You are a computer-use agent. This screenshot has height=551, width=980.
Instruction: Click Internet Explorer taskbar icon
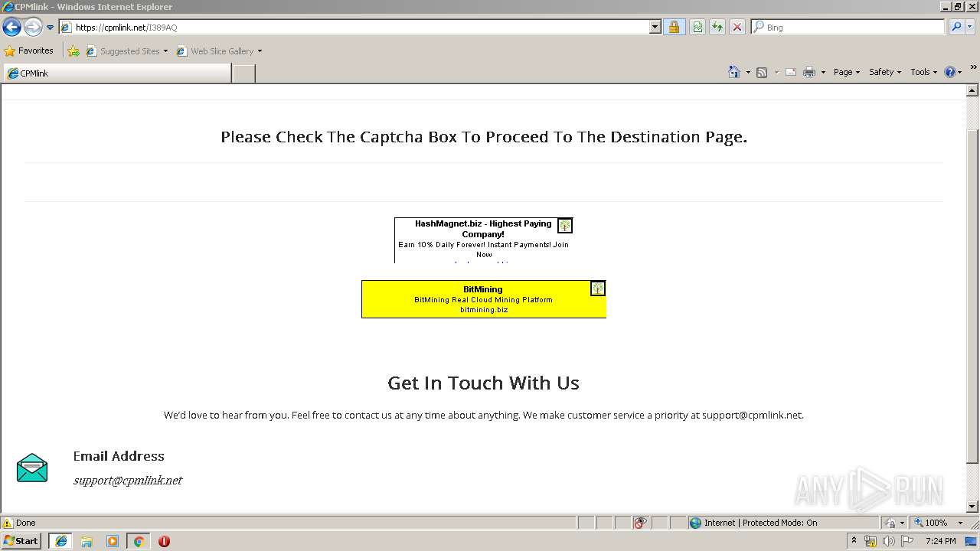(x=60, y=541)
